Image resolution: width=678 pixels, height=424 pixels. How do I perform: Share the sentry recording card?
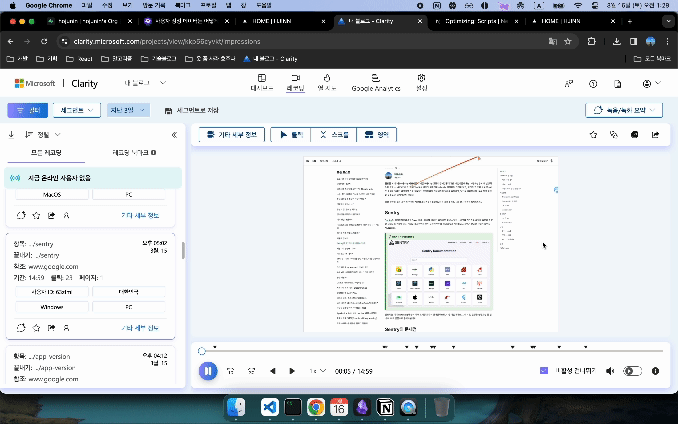51,328
